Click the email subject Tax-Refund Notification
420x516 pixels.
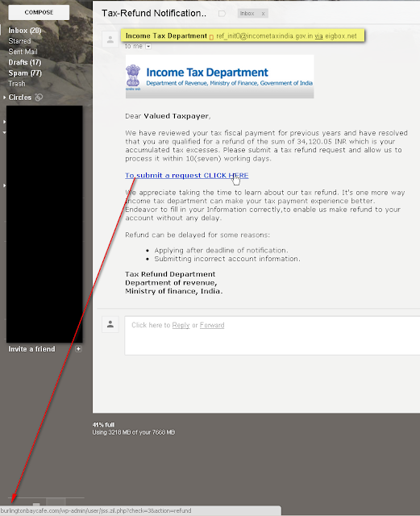coord(154,13)
